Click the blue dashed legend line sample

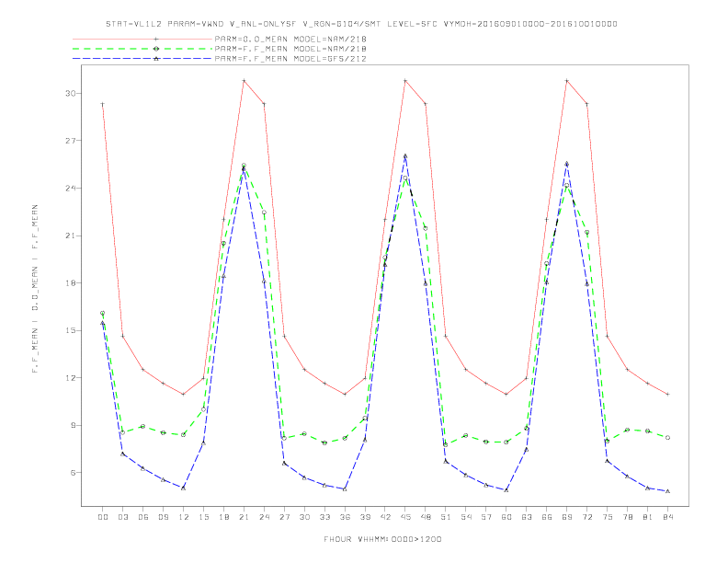(142, 59)
